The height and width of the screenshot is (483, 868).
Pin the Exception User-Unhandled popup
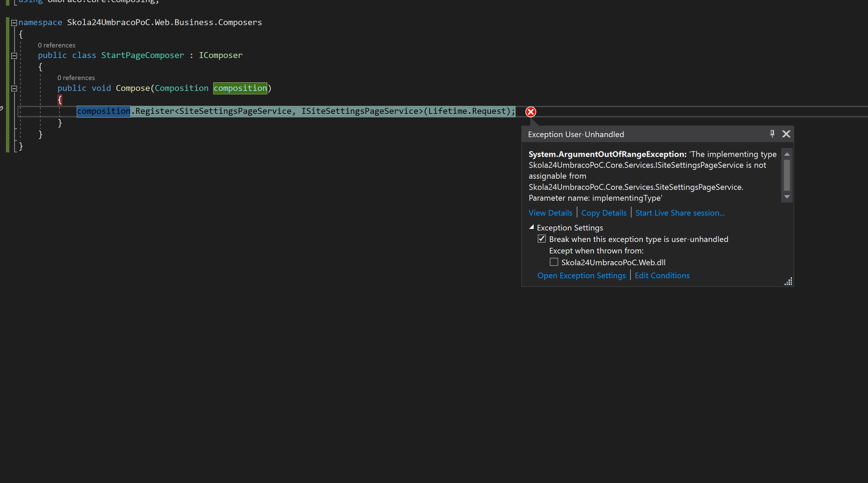click(772, 134)
